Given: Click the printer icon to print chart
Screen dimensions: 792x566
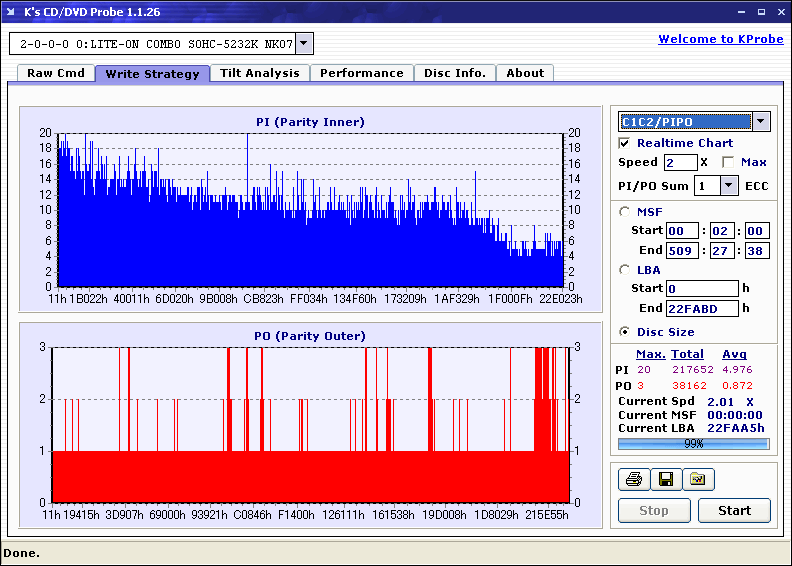Looking at the screenshot, I should (x=634, y=480).
